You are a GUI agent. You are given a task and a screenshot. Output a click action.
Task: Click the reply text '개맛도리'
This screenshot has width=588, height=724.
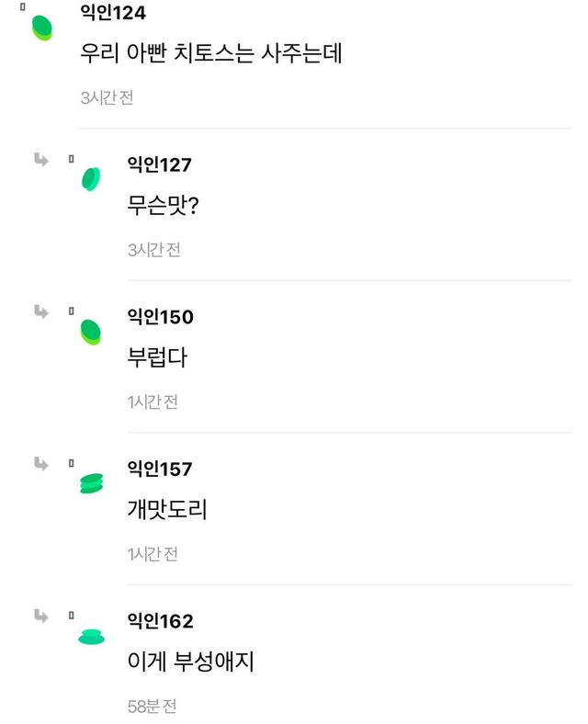(167, 510)
